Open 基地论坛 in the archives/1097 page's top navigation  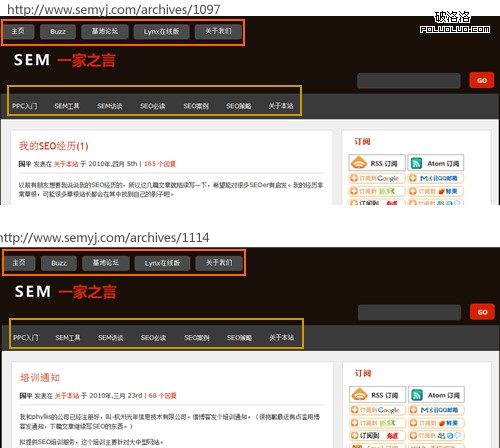(x=105, y=31)
